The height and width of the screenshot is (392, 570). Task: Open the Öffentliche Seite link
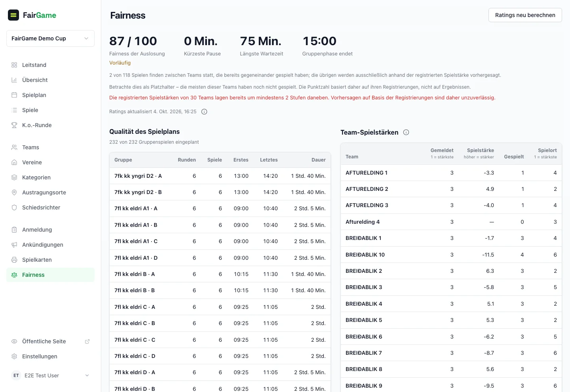(x=50, y=341)
